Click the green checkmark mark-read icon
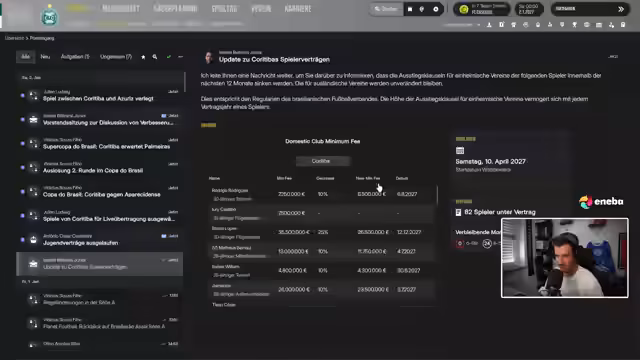Image resolution: width=640 pixels, height=360 pixels. [x=169, y=57]
